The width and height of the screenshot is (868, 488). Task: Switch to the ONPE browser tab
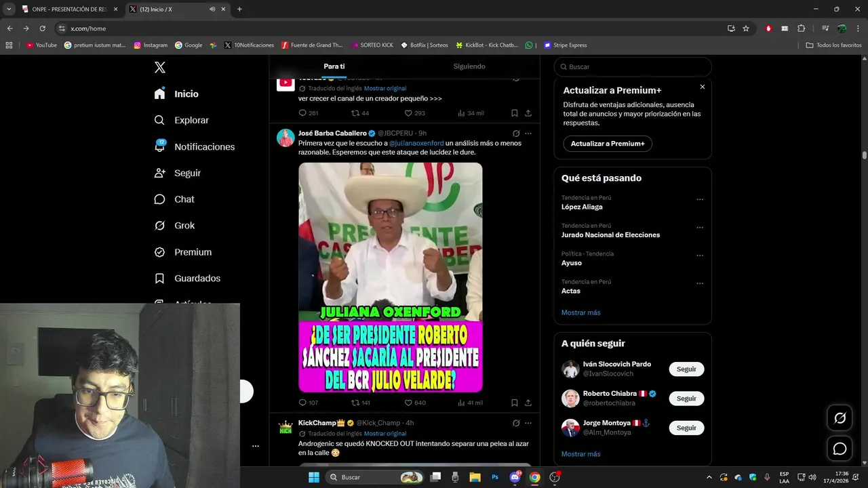click(70, 9)
